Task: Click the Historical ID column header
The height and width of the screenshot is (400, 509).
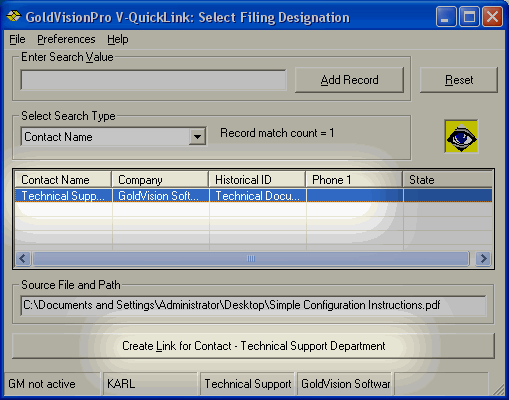Action: click(x=257, y=180)
